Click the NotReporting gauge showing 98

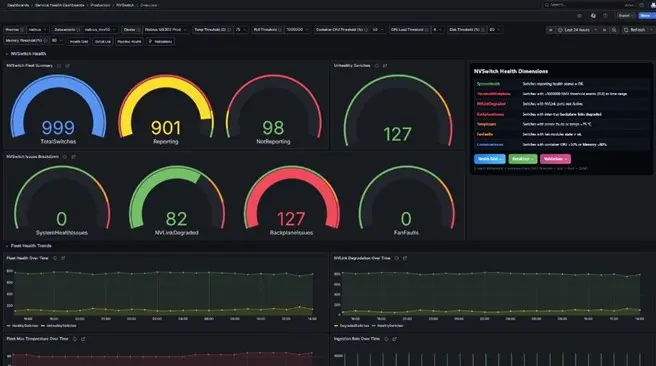273,110
